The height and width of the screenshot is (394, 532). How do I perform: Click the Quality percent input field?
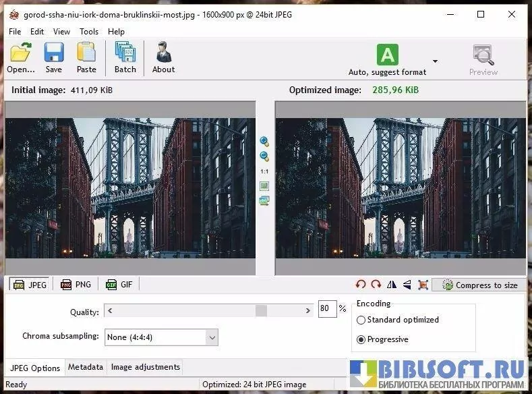pos(326,309)
